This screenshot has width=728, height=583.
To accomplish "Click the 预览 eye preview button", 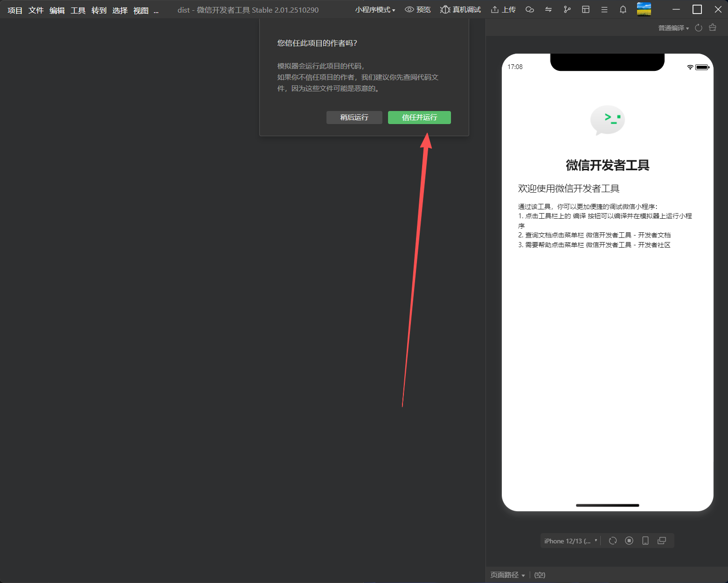I will click(418, 10).
